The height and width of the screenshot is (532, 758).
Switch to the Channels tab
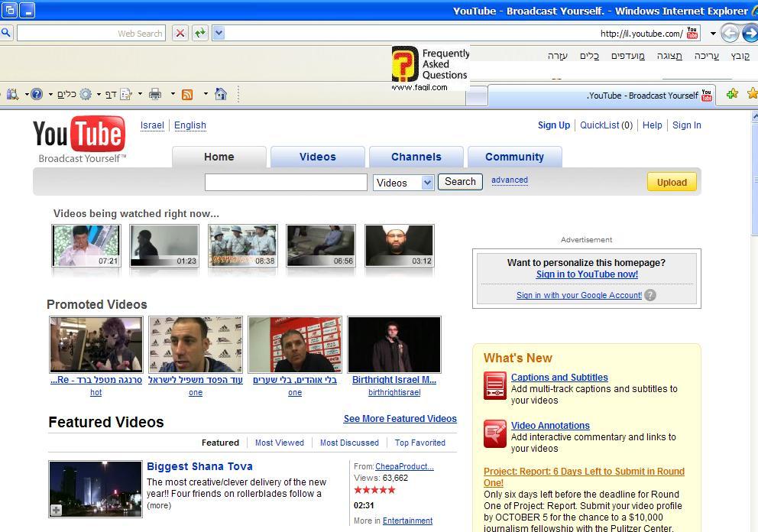[416, 157]
